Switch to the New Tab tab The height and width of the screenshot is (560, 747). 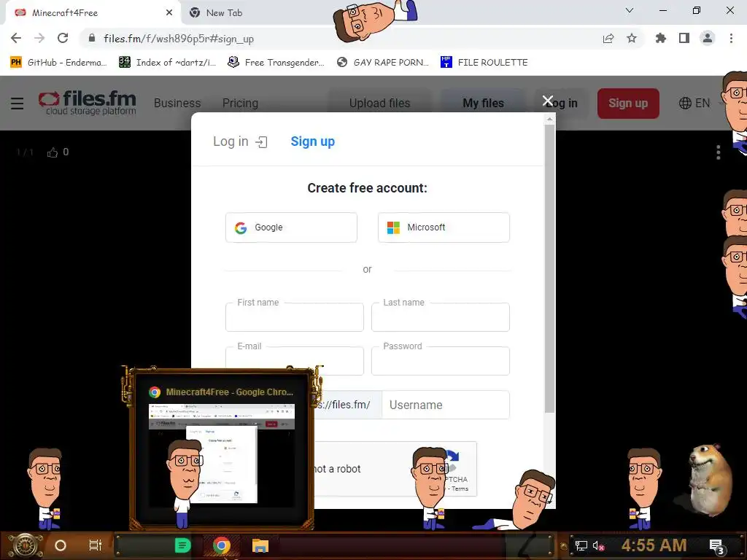coord(224,13)
